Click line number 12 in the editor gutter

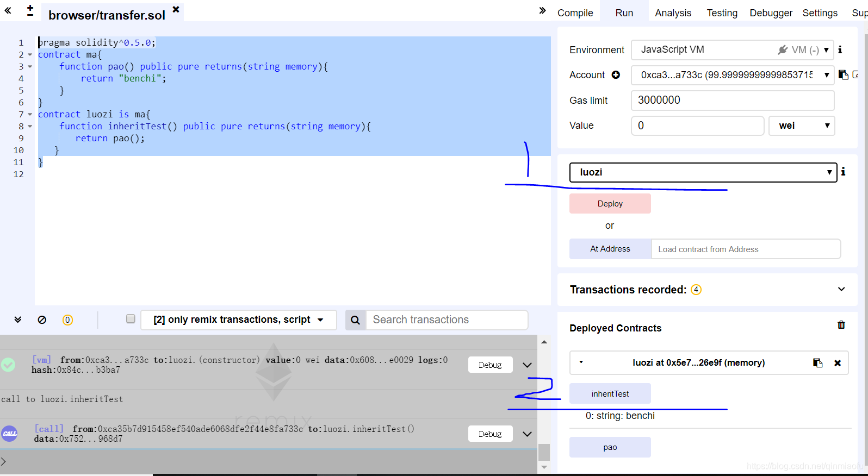click(x=18, y=174)
